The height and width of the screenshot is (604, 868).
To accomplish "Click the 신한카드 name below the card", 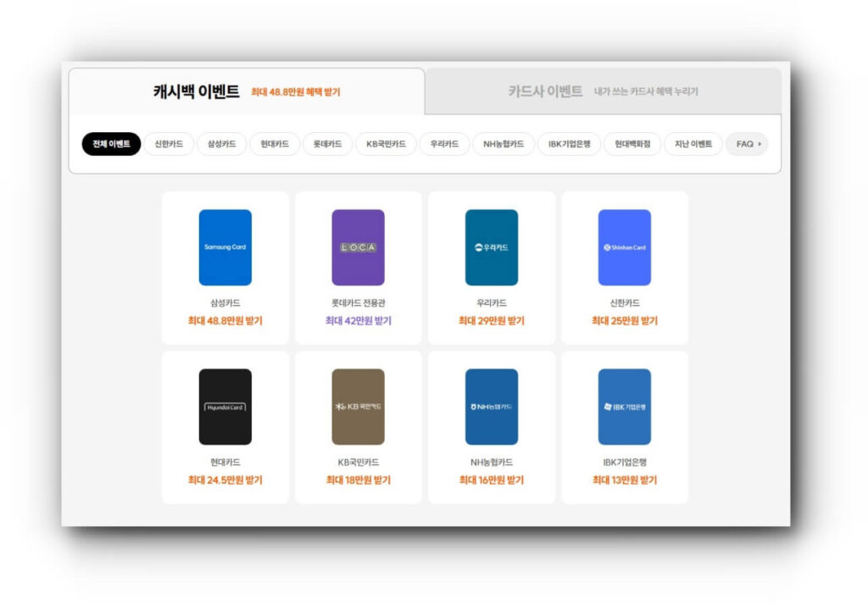I will 625,303.
